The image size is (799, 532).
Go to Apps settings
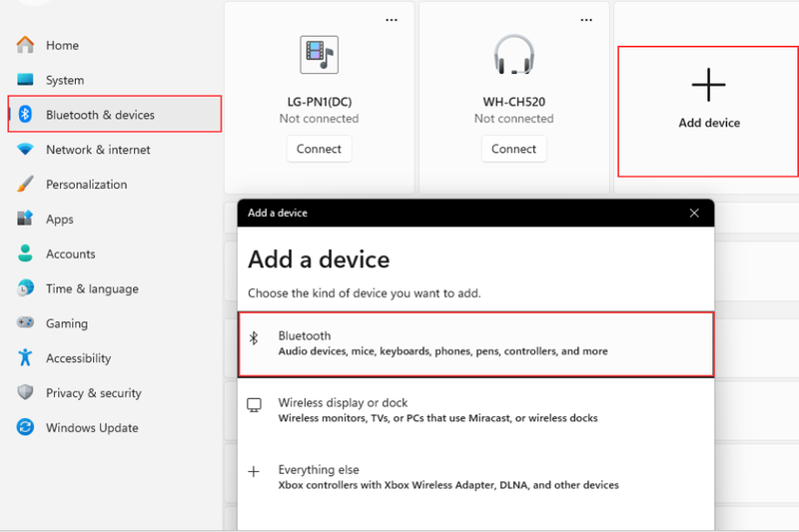pyautogui.click(x=115, y=219)
